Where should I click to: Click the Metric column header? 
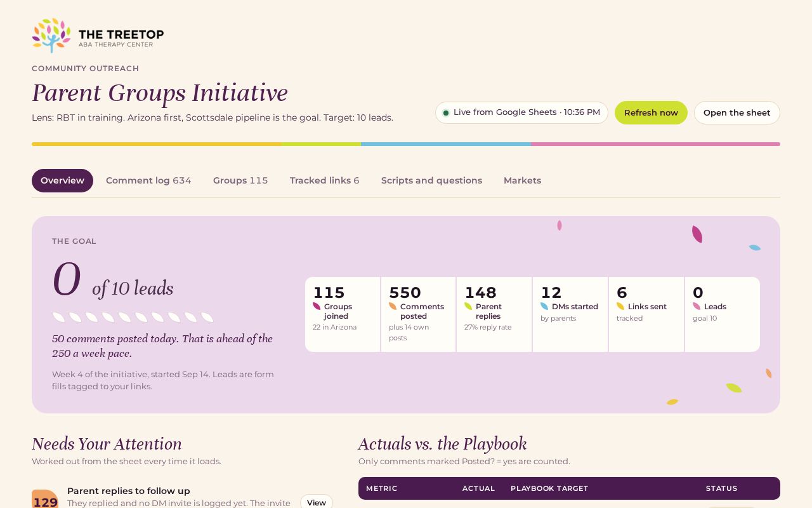pos(381,488)
